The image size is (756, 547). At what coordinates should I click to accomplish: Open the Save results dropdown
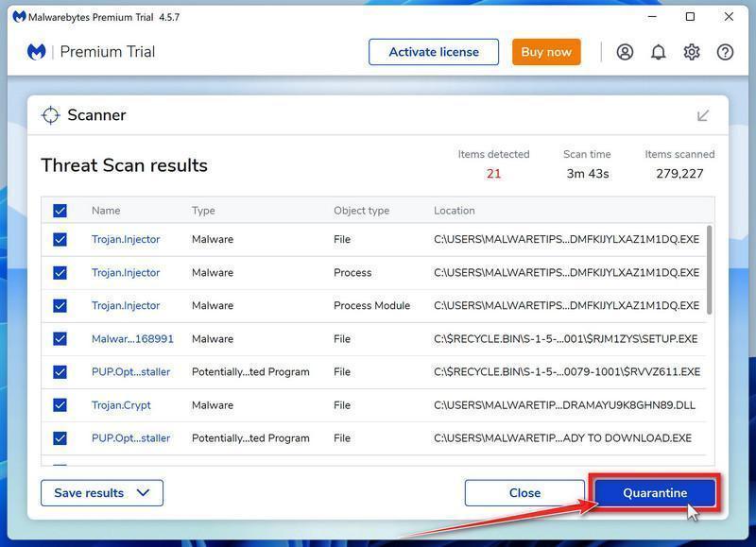click(x=102, y=493)
